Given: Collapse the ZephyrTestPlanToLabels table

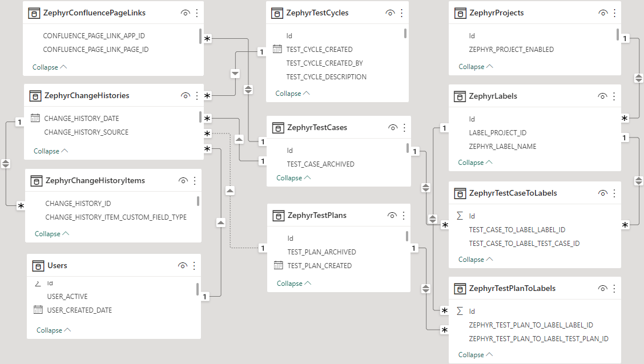Looking at the screenshot, I should click(x=475, y=354).
